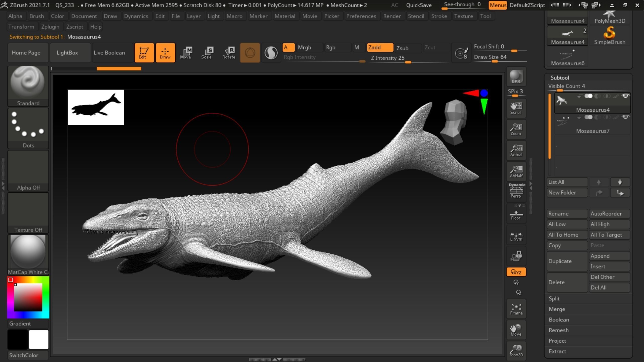The width and height of the screenshot is (644, 362).
Task: Click the Frame mesh icon
Action: [516, 309]
